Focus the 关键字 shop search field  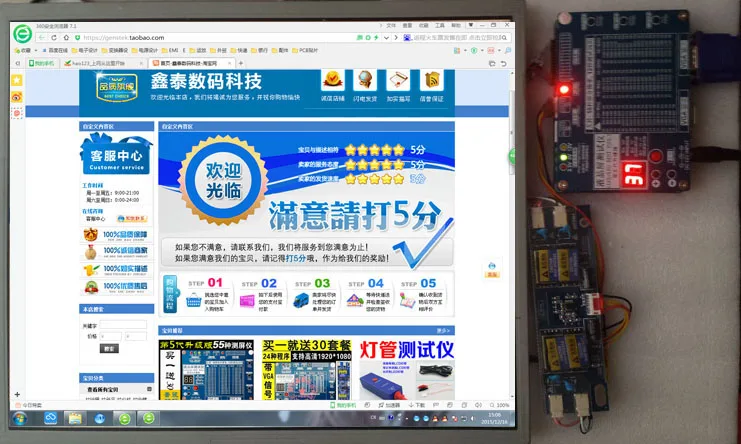123,325
